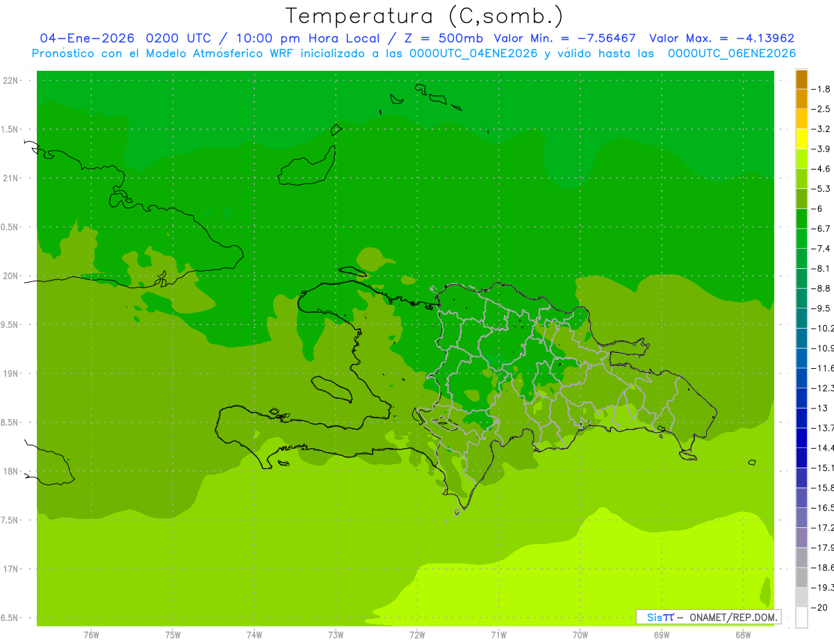Click the '-3.2' colorbar label
834x644 pixels.
point(821,129)
